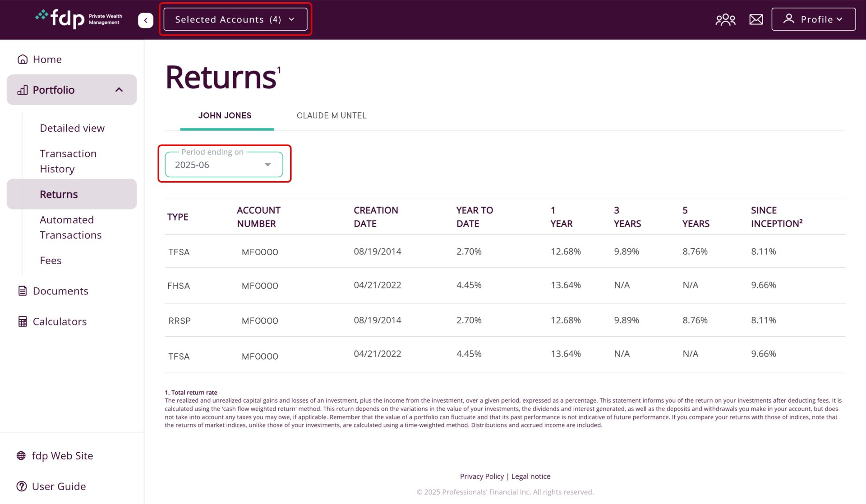Open the User Guide help icon

[x=21, y=486]
